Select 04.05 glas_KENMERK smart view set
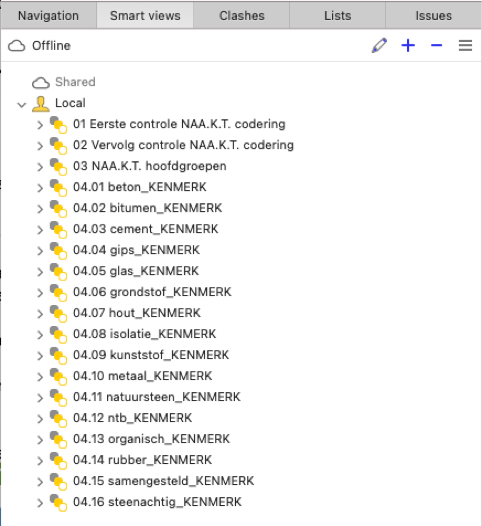Viewport: 482px width, 526px height. coord(136,271)
